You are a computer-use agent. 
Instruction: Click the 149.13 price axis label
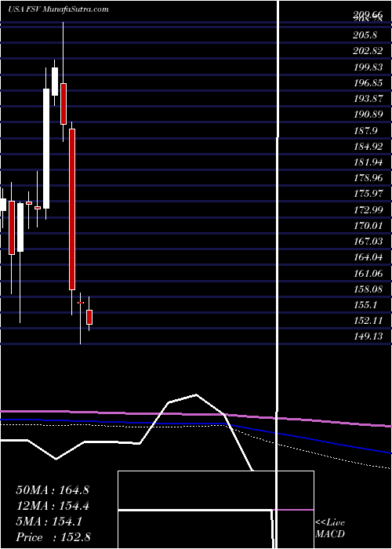(368, 336)
